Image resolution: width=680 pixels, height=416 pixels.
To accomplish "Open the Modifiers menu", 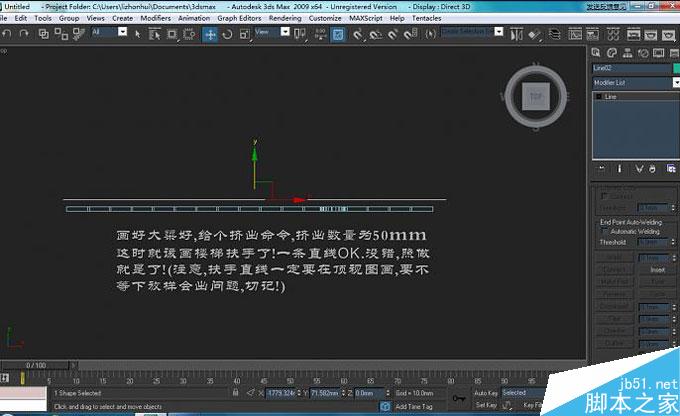I will (x=156, y=18).
